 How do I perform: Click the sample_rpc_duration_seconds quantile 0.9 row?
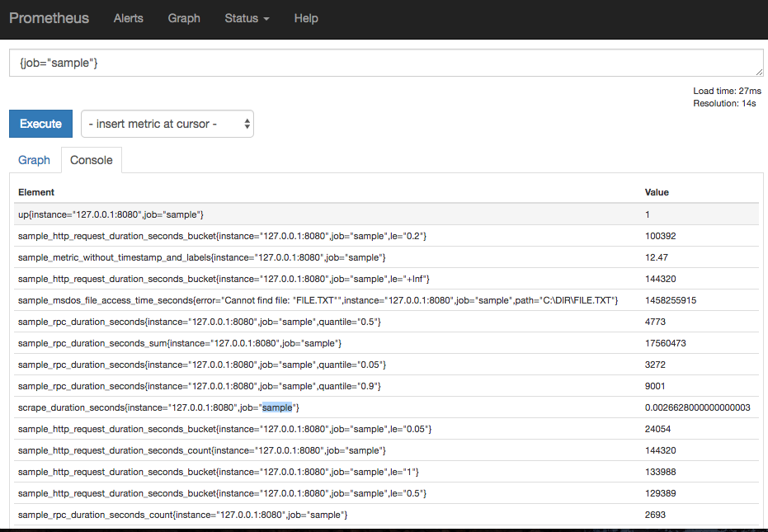coord(199,386)
